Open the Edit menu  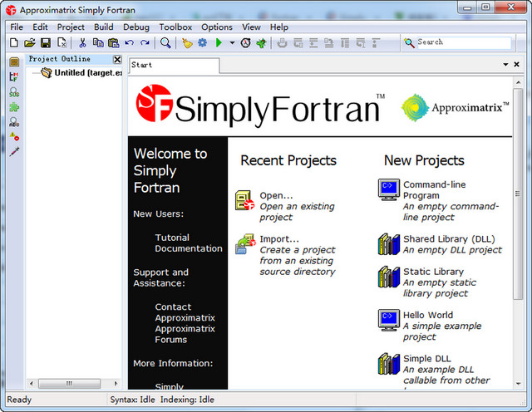40,27
